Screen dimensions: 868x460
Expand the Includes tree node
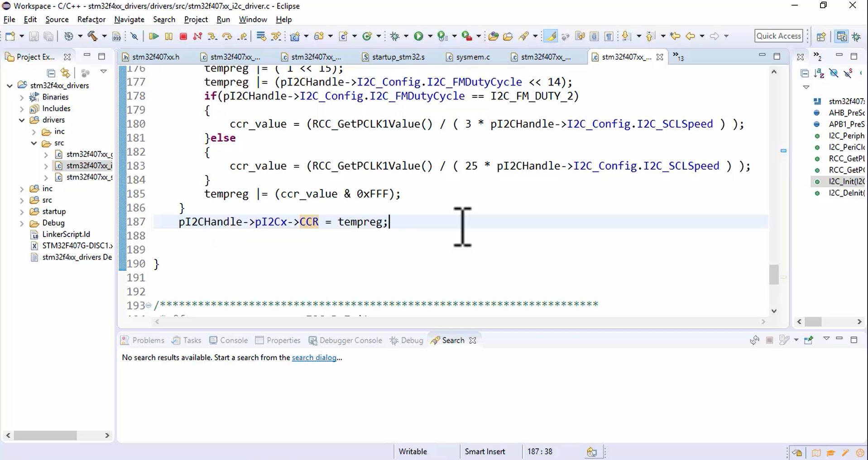[x=22, y=109]
